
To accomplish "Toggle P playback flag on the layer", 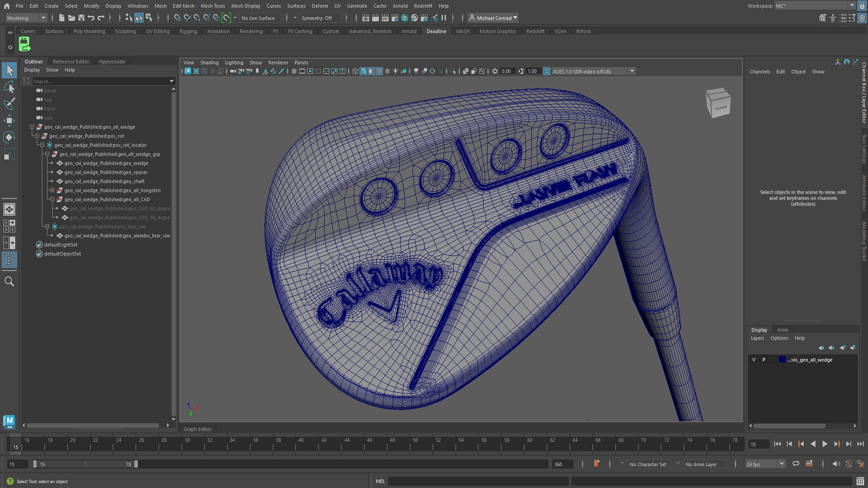I will click(x=764, y=360).
